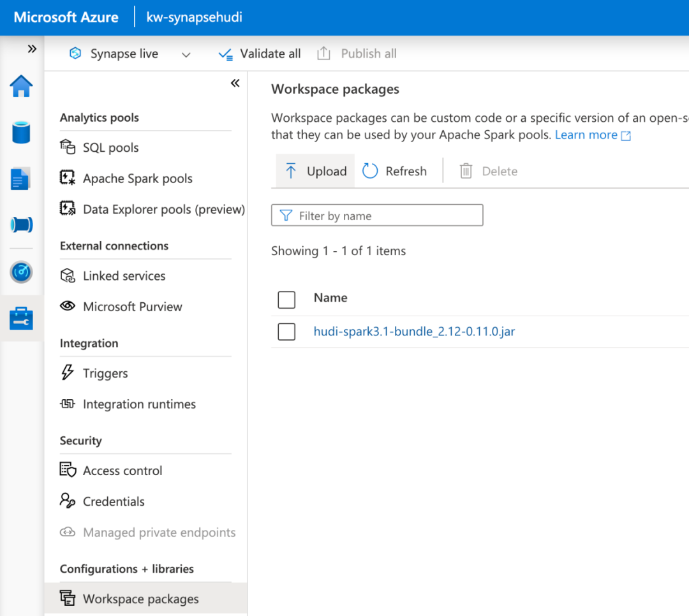Go to Apache Spark pools
689x616 pixels.
pyautogui.click(x=137, y=179)
